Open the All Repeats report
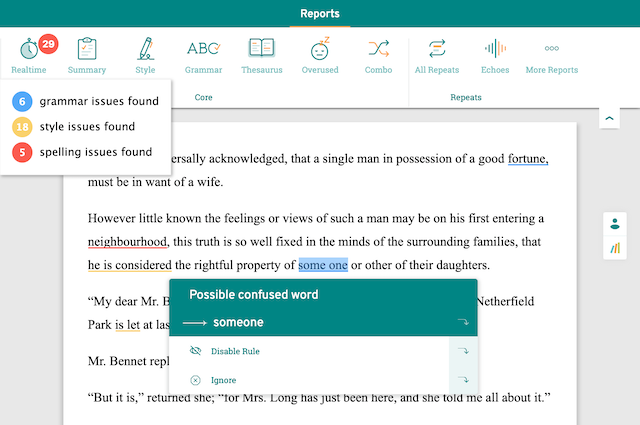Image resolution: width=640 pixels, height=425 pixels. pyautogui.click(x=437, y=56)
